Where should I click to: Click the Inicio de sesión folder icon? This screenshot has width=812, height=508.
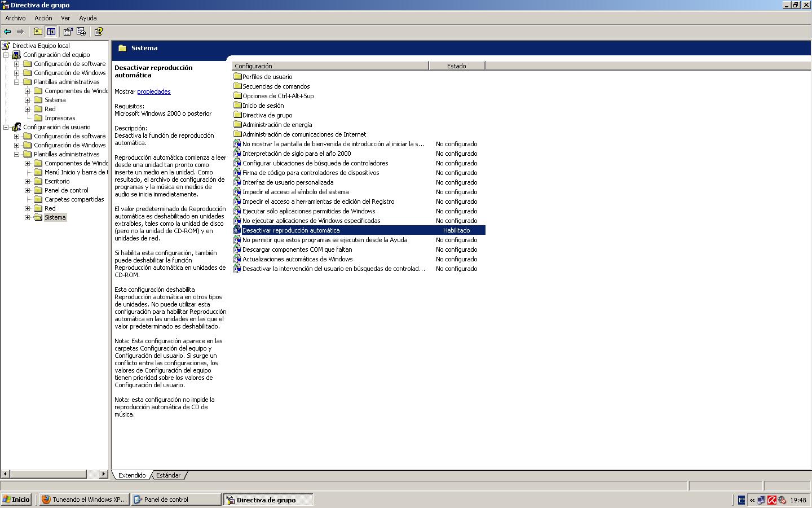(x=237, y=106)
